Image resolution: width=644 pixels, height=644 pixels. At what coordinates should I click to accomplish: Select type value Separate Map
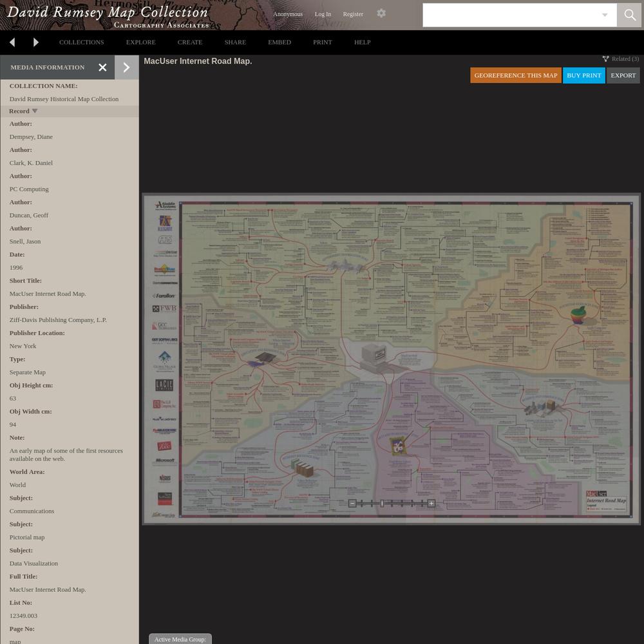pyautogui.click(x=28, y=372)
